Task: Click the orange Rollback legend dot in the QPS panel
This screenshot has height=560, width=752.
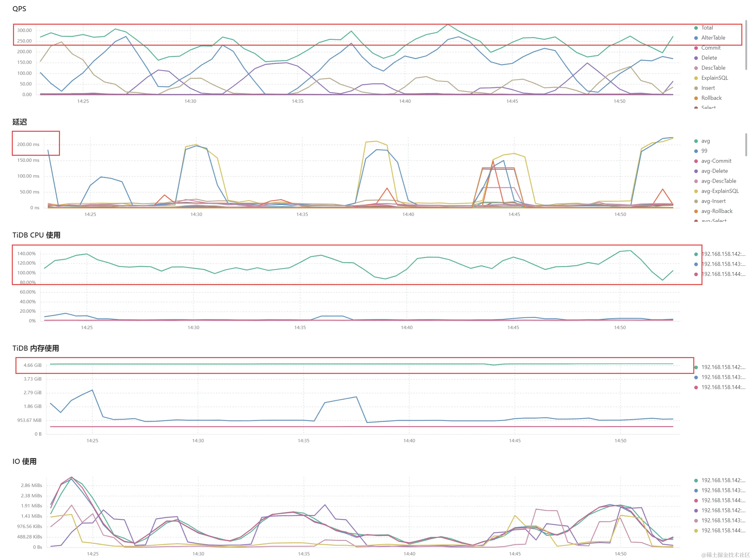Action: [x=696, y=98]
